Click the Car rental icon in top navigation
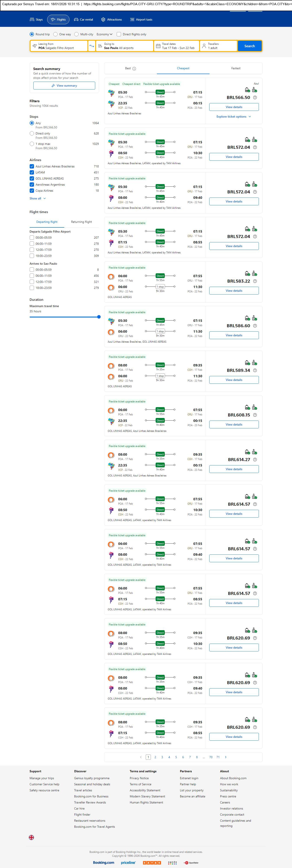This screenshot has width=292, height=868. coord(76,19)
